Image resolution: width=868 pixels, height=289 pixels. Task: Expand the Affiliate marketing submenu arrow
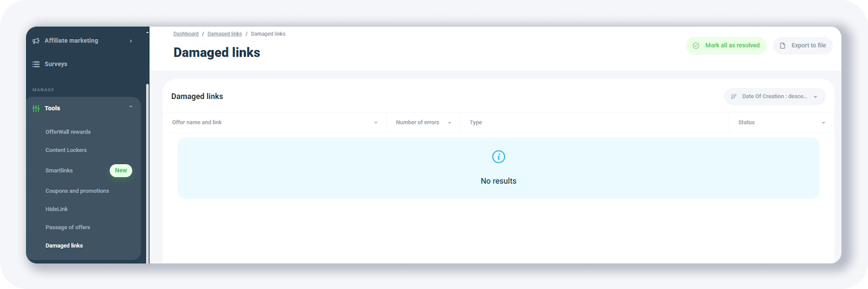point(131,41)
